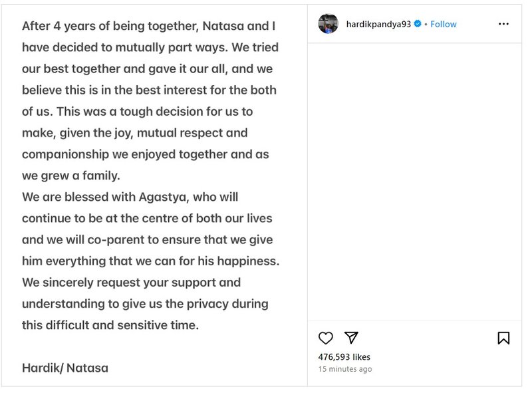Click the blue verified badge
532x393 pixels.
click(418, 24)
